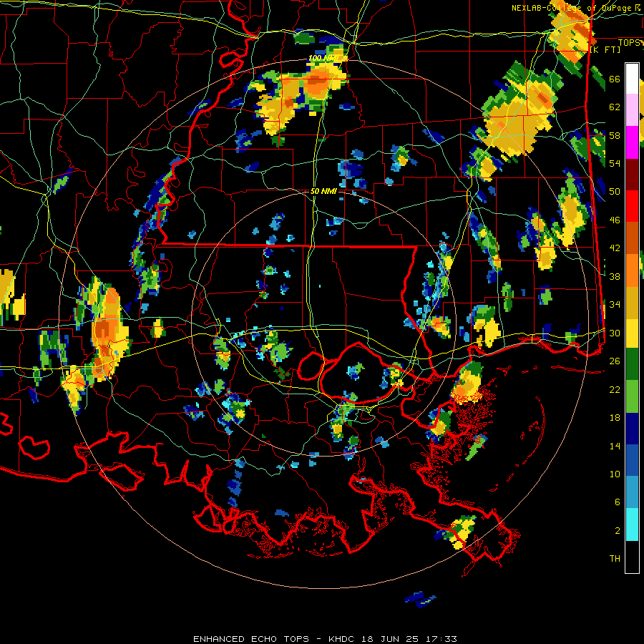Select the '46' legend value
The image size is (644, 644).
click(615, 220)
